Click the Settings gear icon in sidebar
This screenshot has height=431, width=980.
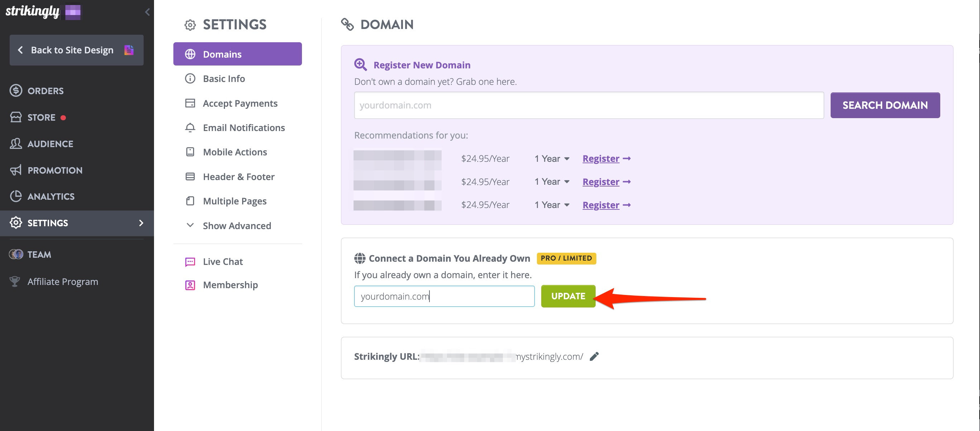coord(16,223)
